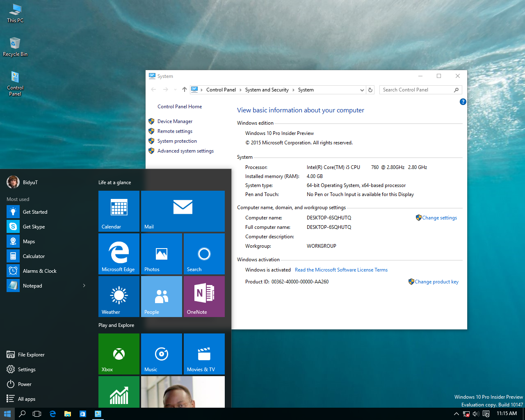Click the Search Control Panel field
Screen dimensions: 525x420
tap(416, 90)
